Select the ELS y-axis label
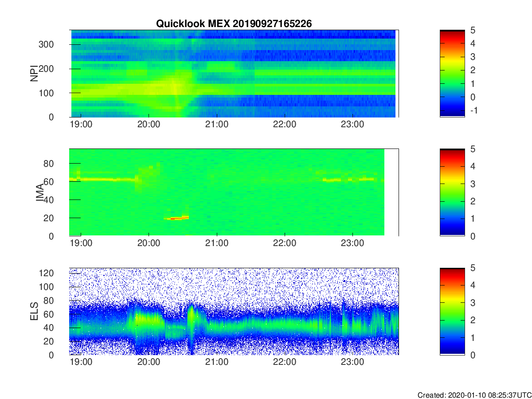This screenshot has height=399, width=532. coord(34,311)
